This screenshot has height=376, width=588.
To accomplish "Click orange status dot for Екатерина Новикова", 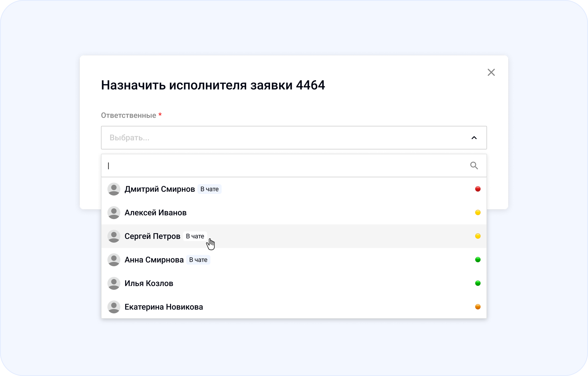I will click(478, 307).
